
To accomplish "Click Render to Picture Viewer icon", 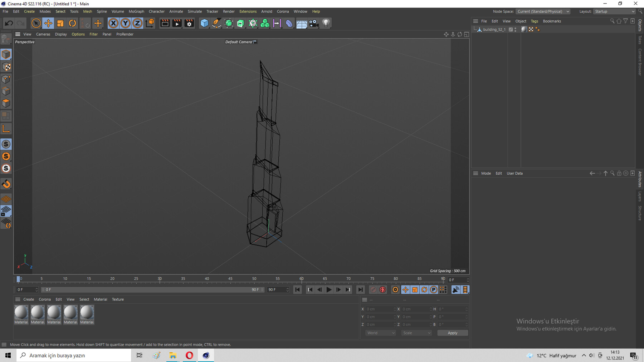I will pyautogui.click(x=177, y=23).
